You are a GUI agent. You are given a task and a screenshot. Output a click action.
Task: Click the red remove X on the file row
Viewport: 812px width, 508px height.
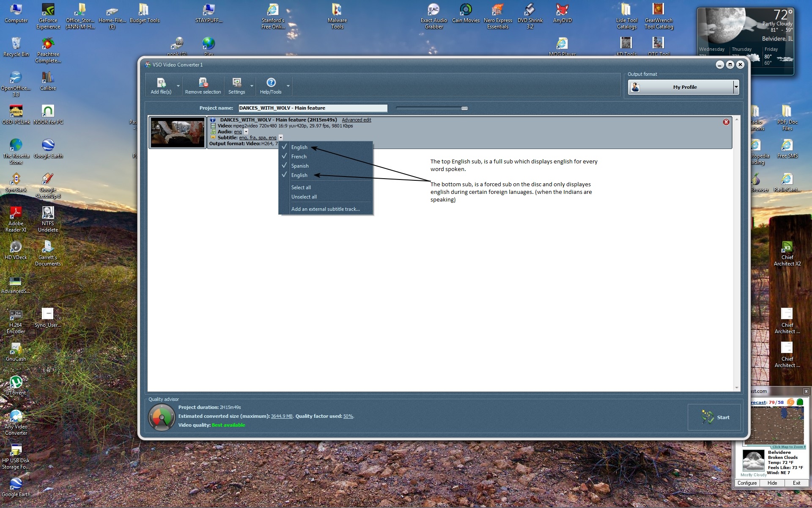[x=726, y=122]
